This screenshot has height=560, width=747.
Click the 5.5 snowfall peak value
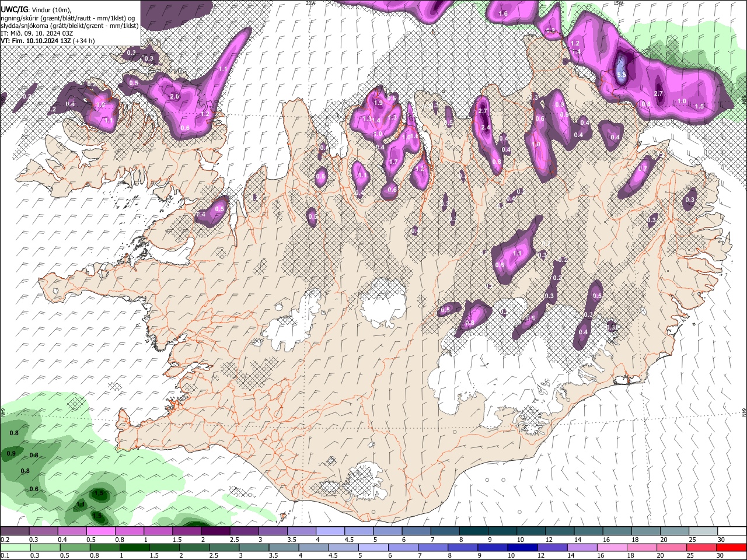click(622, 75)
